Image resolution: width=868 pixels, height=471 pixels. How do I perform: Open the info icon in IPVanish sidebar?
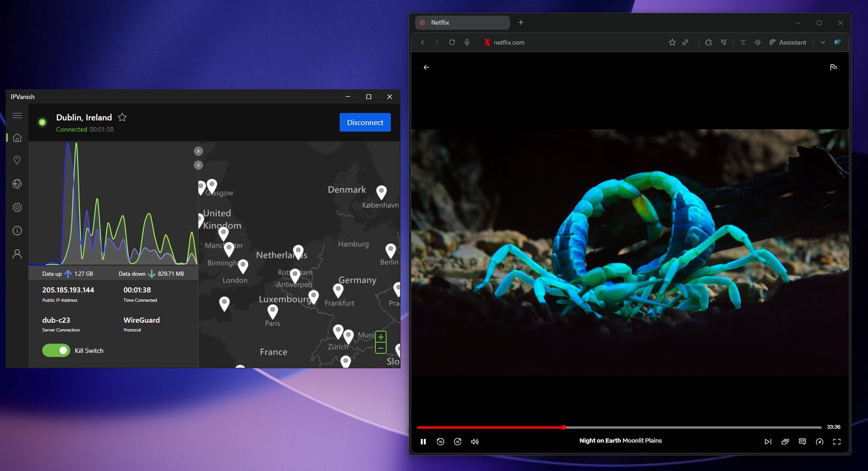click(17, 231)
